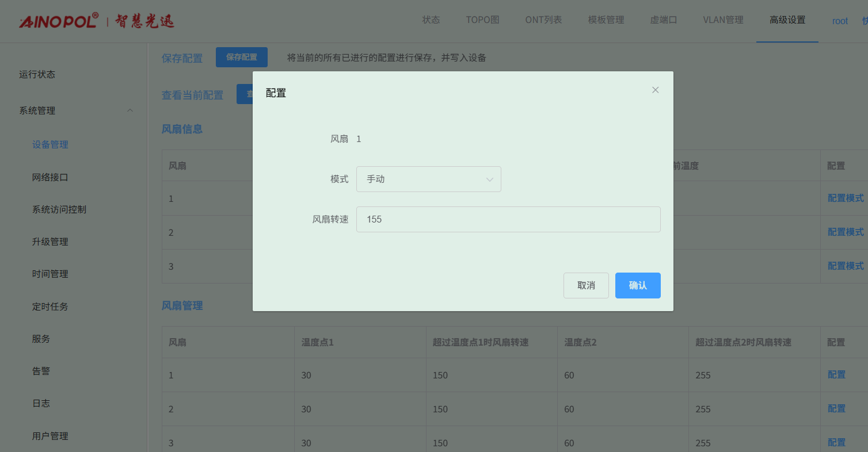Image resolution: width=868 pixels, height=452 pixels.
Task: Click the 风扇转速 input field
Action: coord(508,219)
